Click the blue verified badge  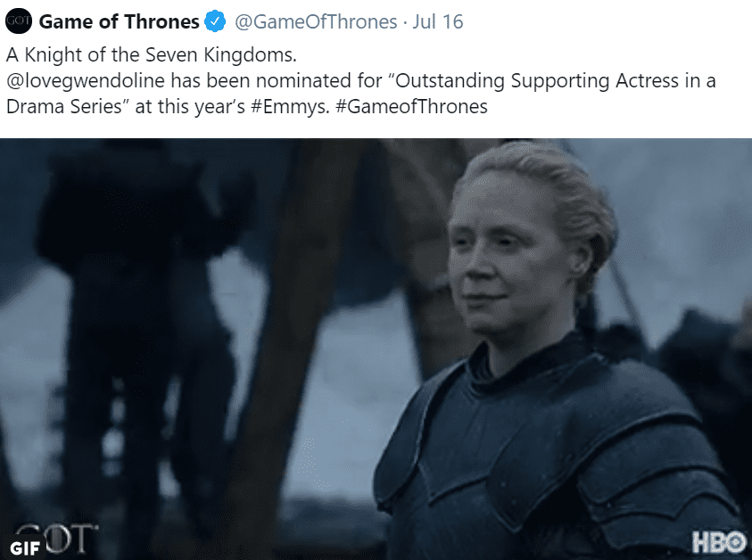point(215,21)
